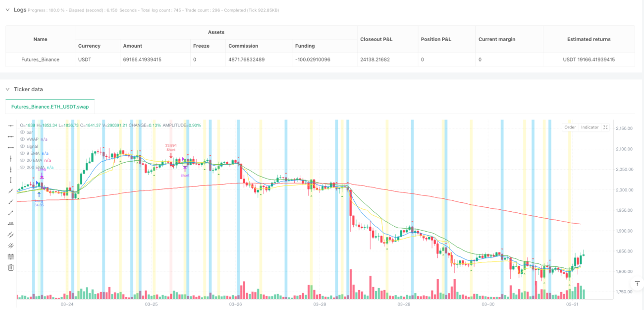Hide the VWAP indicator

[x=22, y=139]
